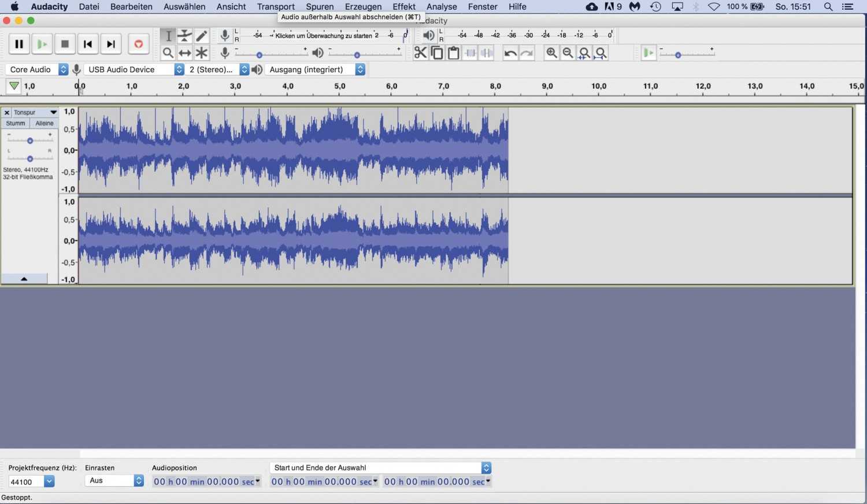Close the Tonspur track with X

click(7, 113)
